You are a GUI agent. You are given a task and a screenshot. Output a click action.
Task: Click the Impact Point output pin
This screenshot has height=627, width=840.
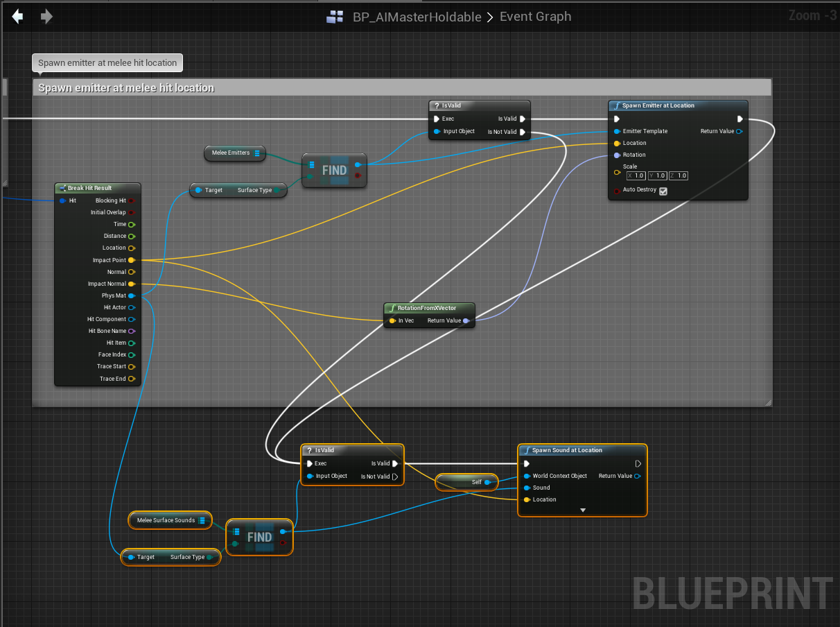point(132,260)
